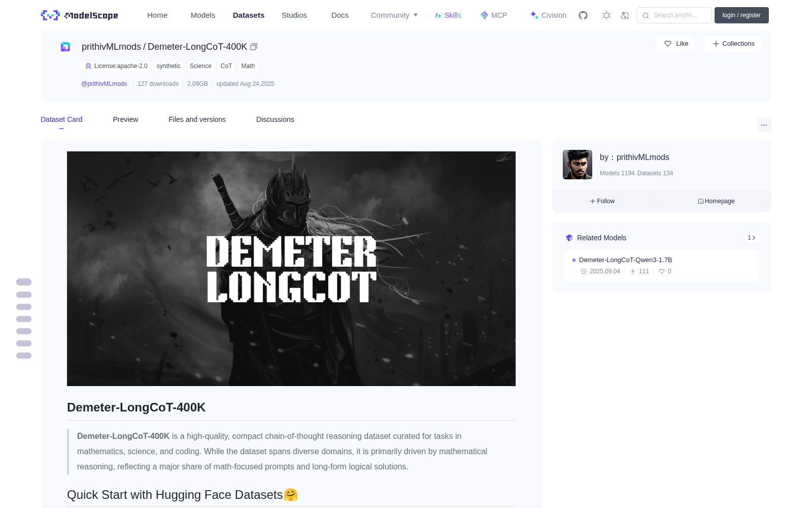
Task: Toggle light/dark theme sun icon
Action: pyautogui.click(x=606, y=15)
